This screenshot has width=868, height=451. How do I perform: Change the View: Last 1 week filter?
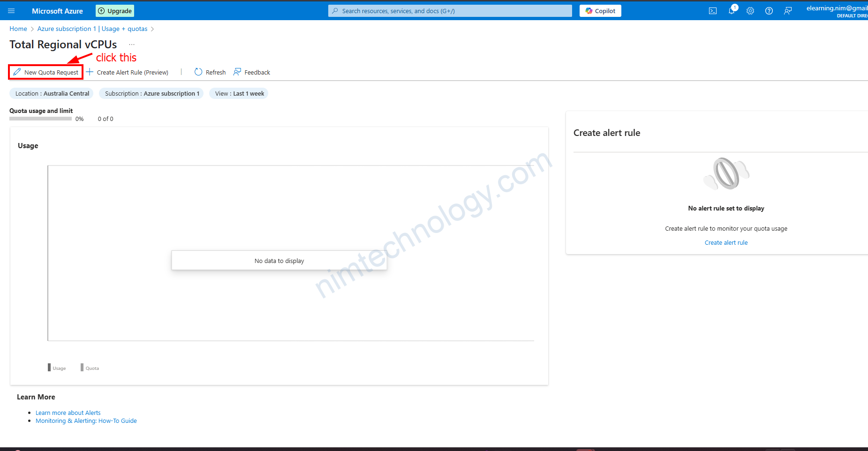(239, 93)
